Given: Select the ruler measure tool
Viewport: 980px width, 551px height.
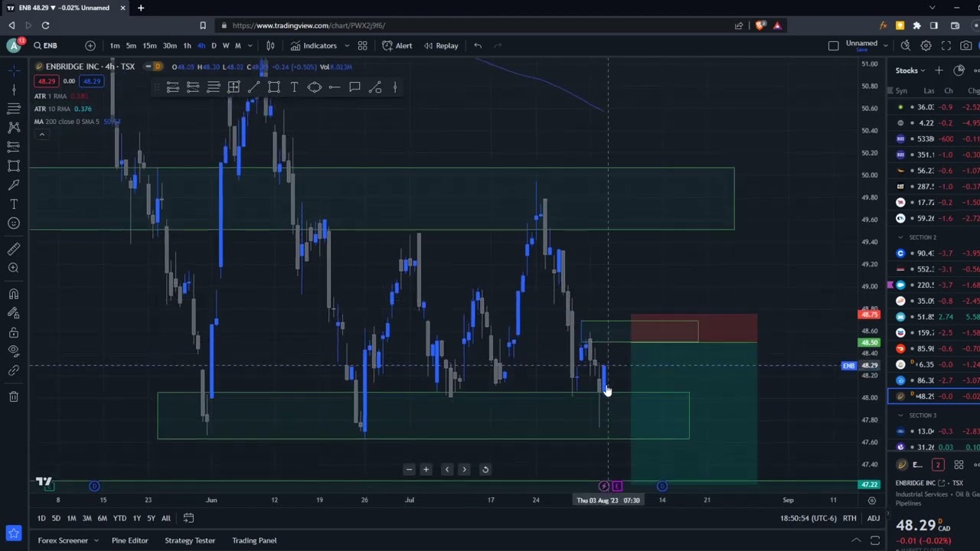Looking at the screenshot, I should click(14, 249).
